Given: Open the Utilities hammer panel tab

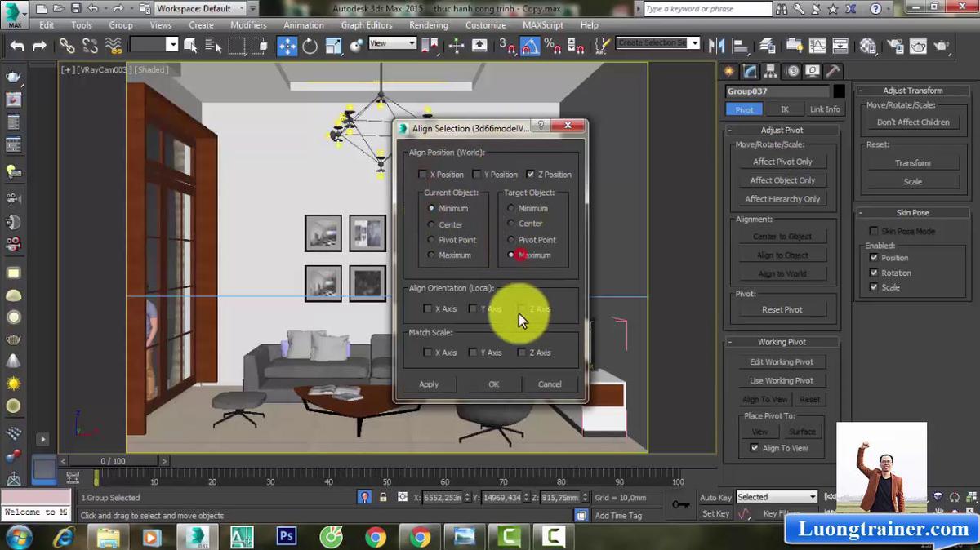Looking at the screenshot, I should coord(833,71).
